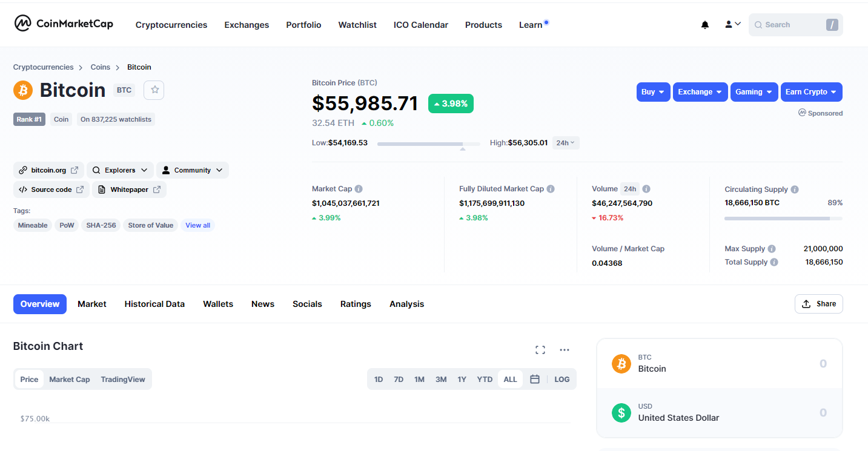Go to Portfolio
868x451 pixels.
(303, 25)
